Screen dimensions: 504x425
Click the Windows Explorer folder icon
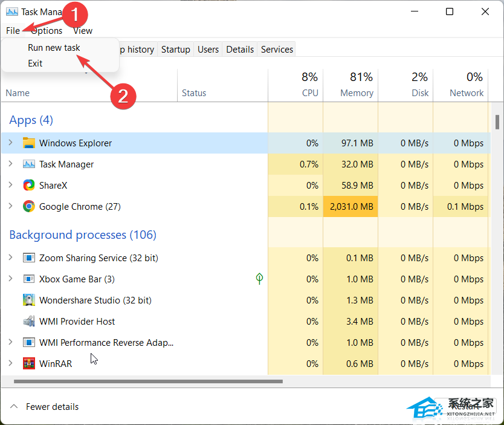29,143
